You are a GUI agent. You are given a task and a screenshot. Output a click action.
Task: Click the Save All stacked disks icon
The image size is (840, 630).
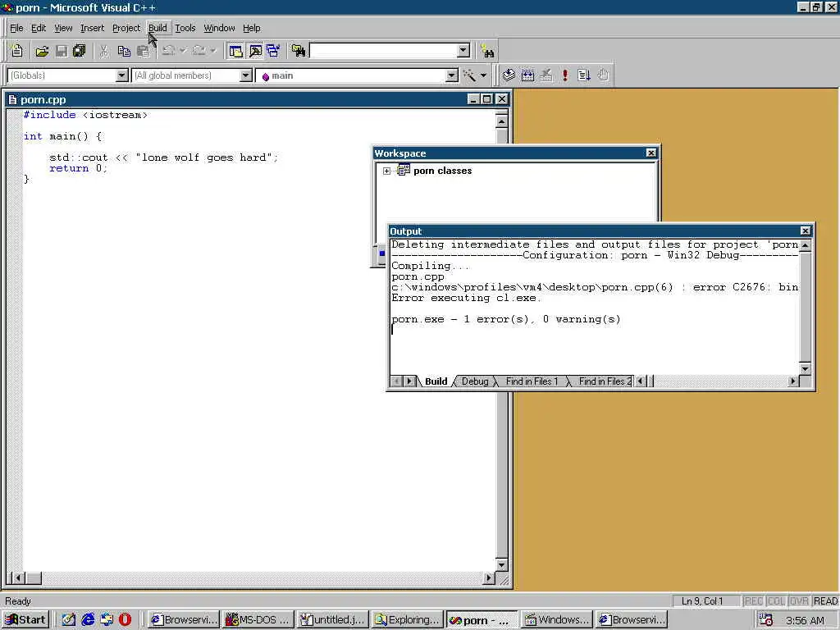(80, 51)
